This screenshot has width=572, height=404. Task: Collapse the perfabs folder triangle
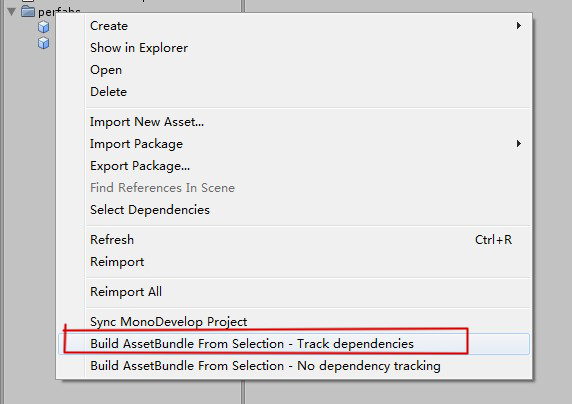click(11, 12)
